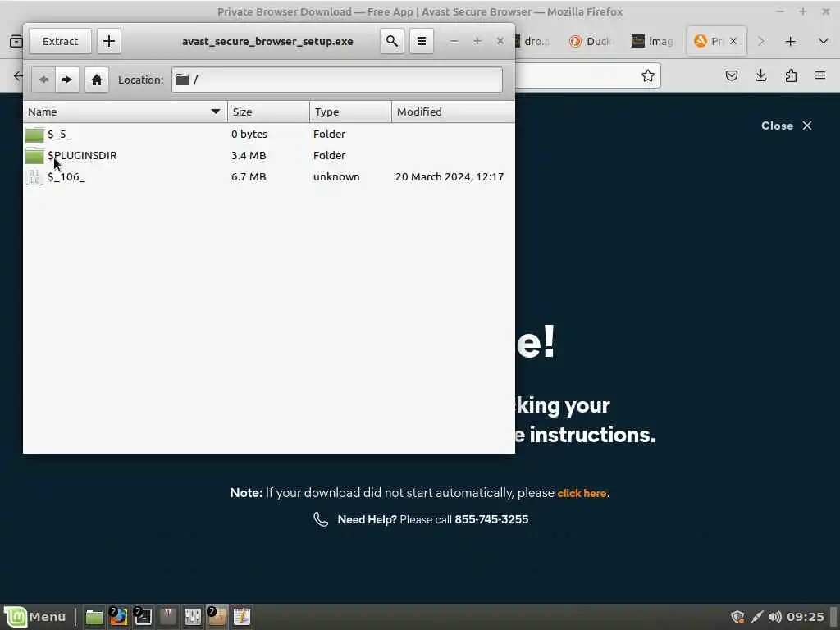This screenshot has width=840, height=630.
Task: Click the security shield tray icon
Action: pyautogui.click(x=737, y=617)
